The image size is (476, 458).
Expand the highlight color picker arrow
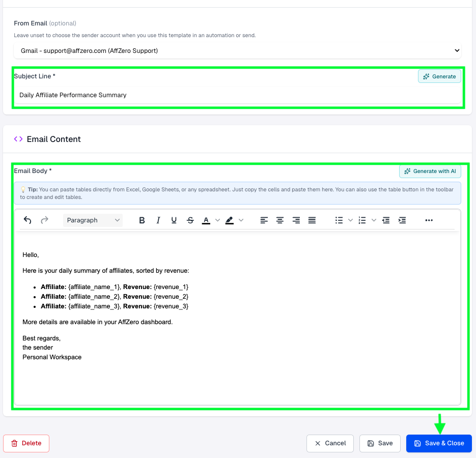[241, 220]
